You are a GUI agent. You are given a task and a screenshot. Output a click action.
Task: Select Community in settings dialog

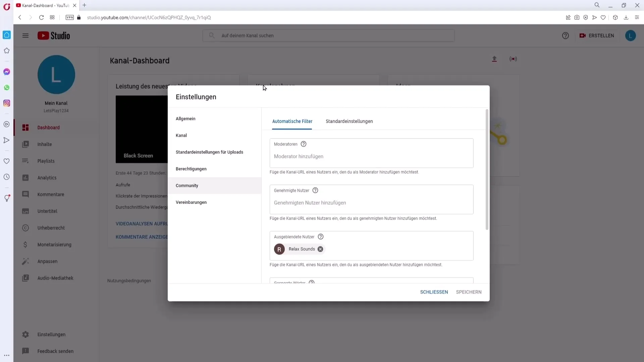[x=214, y=186]
